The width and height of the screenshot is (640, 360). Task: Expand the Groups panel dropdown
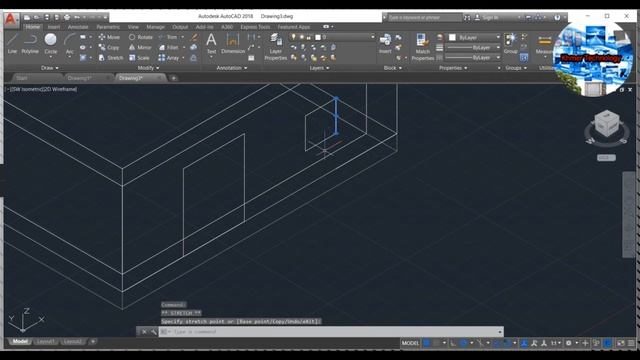point(516,68)
